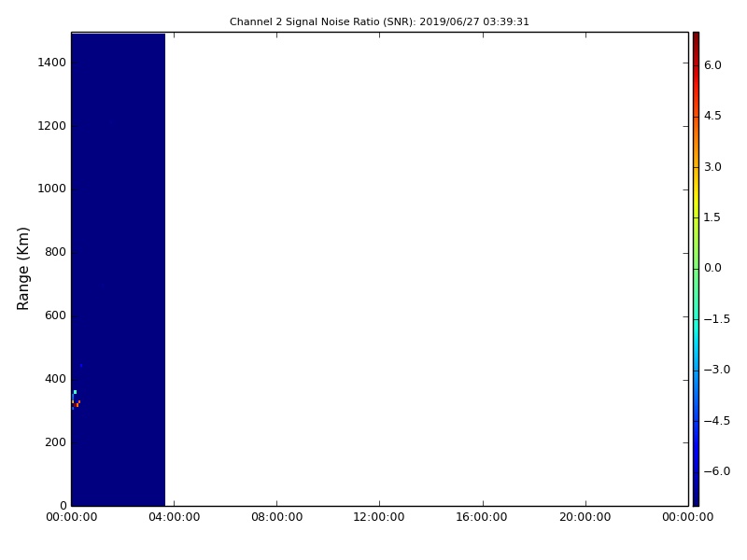The width and height of the screenshot is (747, 560).
Task: Click the colorbar 4.5 value label
Action: 712,116
